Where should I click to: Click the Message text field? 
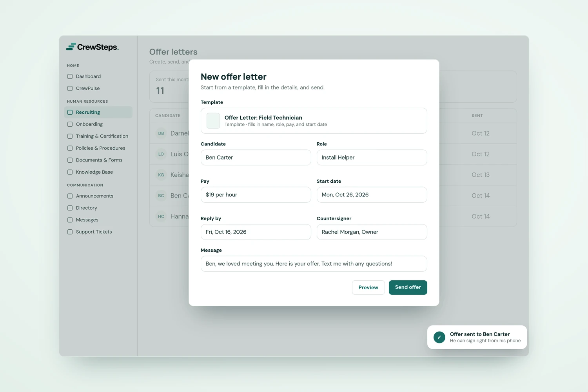[x=314, y=264]
